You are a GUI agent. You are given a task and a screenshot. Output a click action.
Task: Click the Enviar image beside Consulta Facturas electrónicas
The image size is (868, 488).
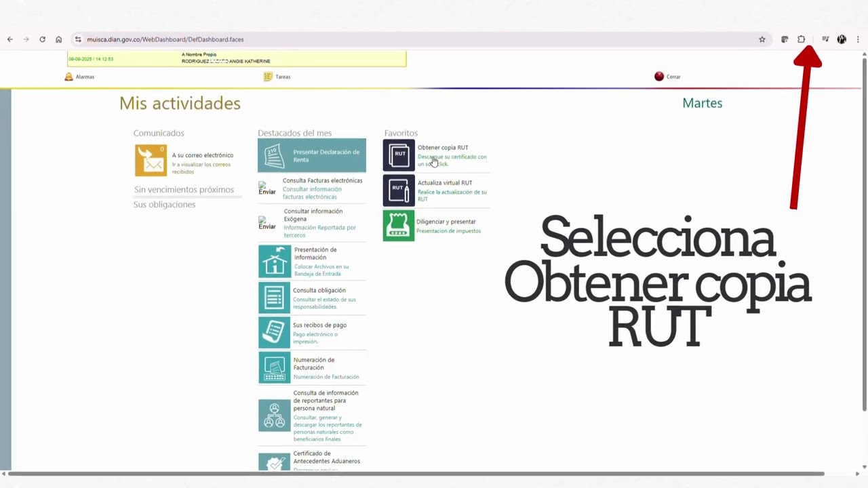click(267, 188)
